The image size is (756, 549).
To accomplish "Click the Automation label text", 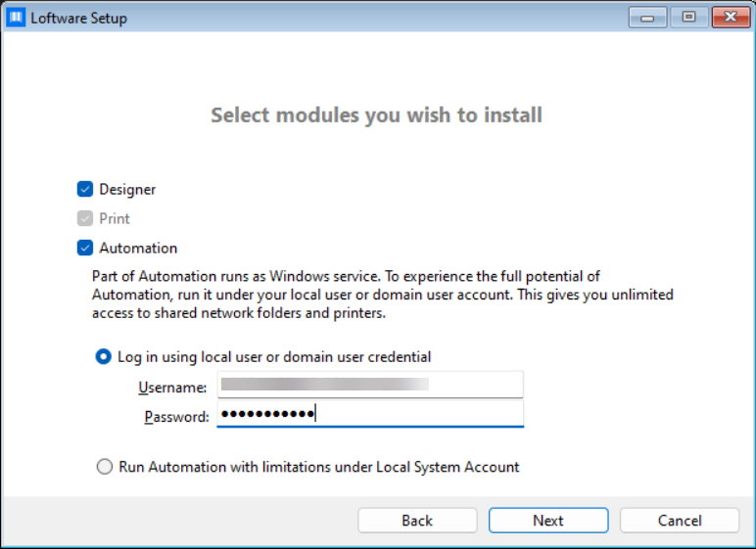I will point(138,248).
